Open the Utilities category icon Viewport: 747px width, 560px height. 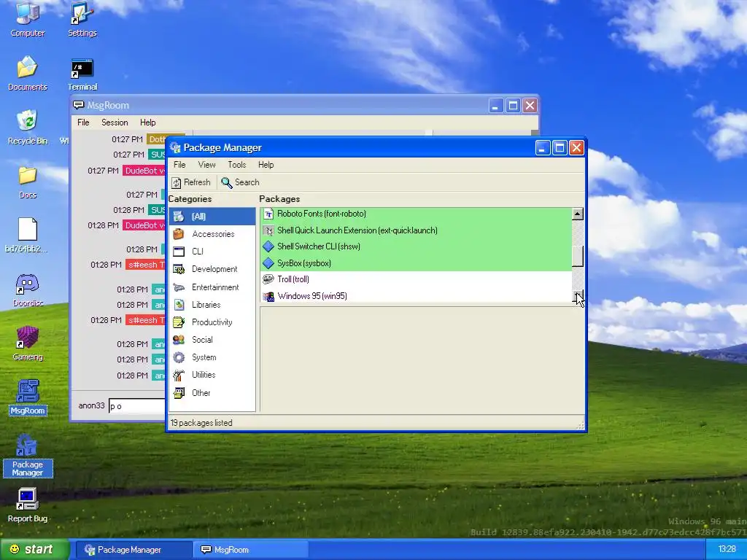179,376
